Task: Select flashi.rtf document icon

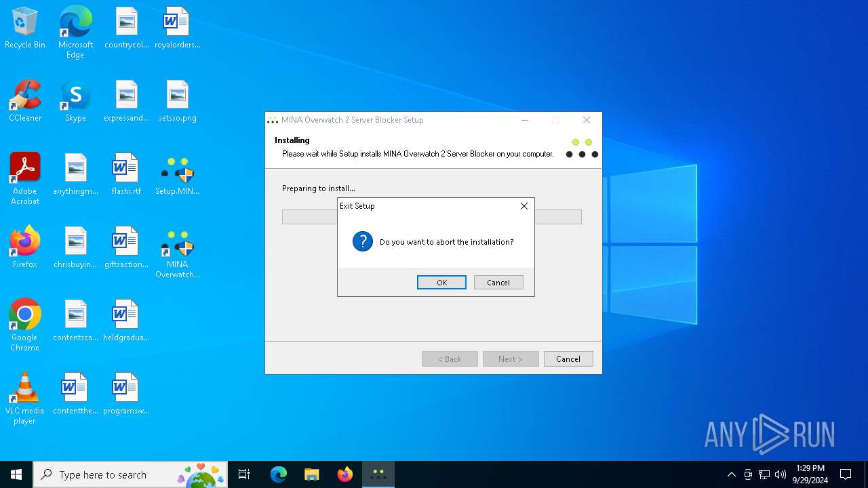Action: (x=126, y=175)
